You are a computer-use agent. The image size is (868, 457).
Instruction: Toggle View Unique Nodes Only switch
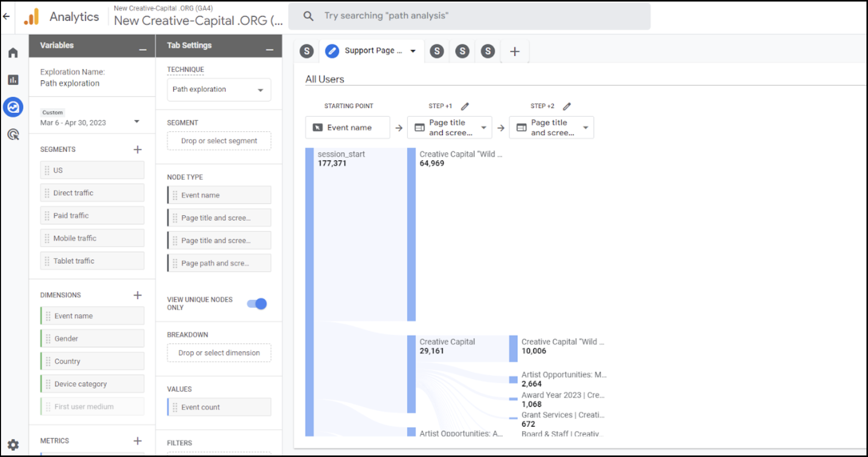[x=257, y=304]
